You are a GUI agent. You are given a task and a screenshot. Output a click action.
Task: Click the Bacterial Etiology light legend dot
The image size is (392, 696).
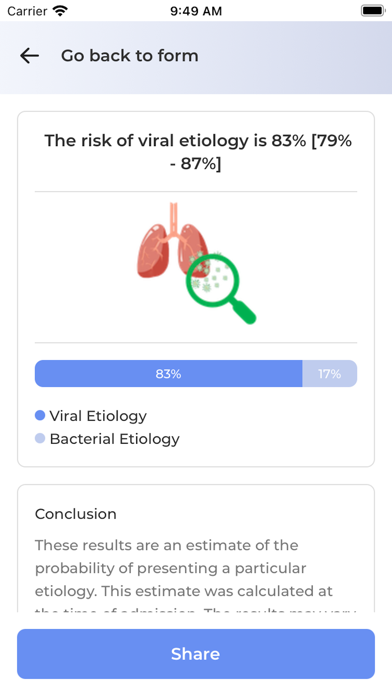40,439
